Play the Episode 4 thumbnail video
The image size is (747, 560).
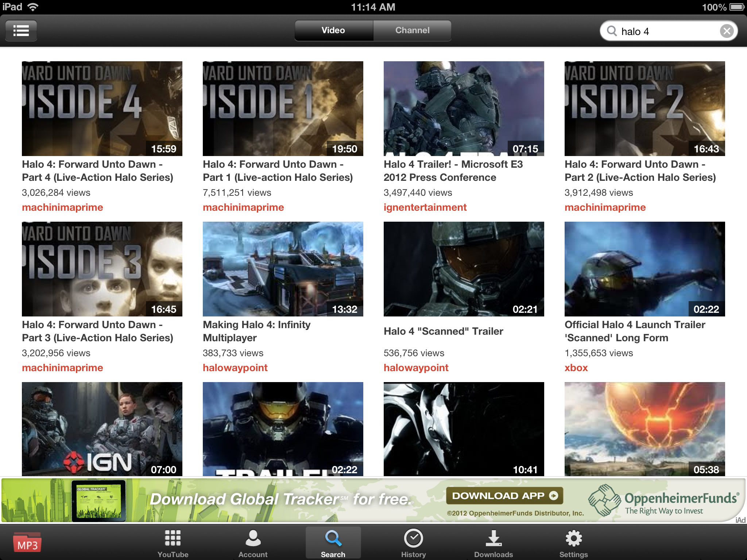click(x=102, y=109)
